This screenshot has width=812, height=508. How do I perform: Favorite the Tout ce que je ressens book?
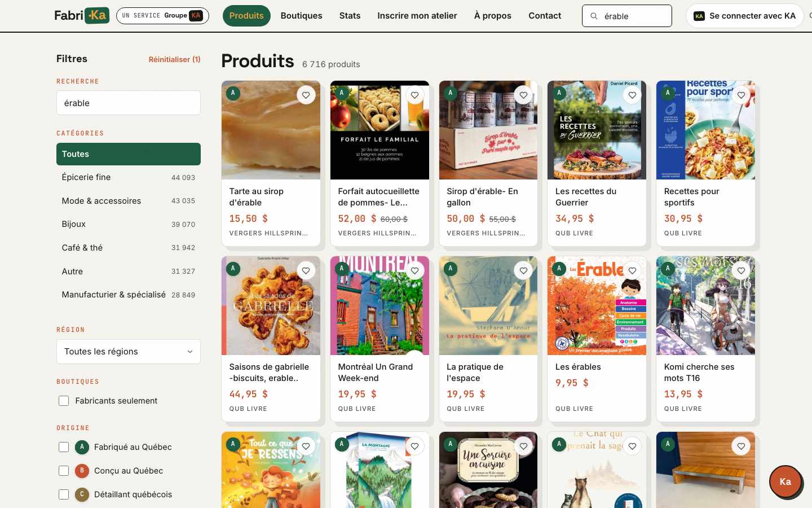[x=306, y=446]
